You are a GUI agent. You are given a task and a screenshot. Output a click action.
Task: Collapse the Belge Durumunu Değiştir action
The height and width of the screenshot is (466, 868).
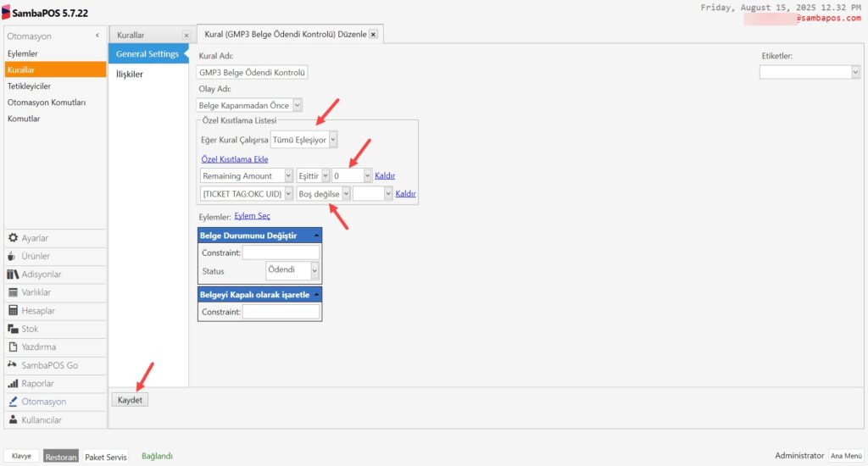(x=317, y=236)
